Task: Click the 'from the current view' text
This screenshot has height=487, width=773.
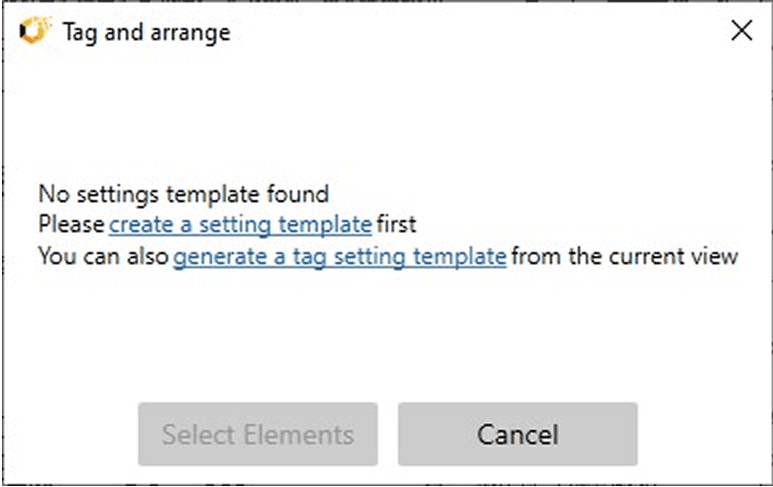Action: coord(625,257)
